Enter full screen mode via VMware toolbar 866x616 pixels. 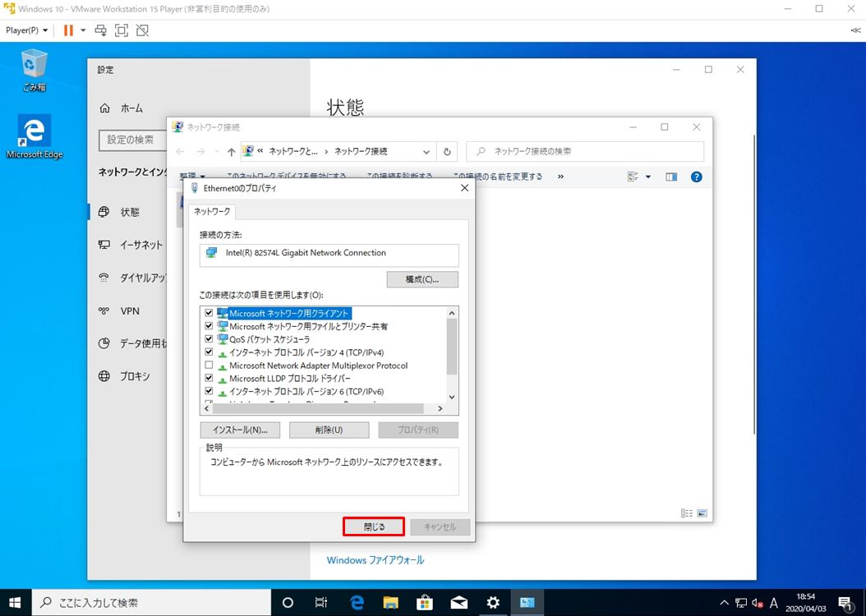click(x=122, y=30)
